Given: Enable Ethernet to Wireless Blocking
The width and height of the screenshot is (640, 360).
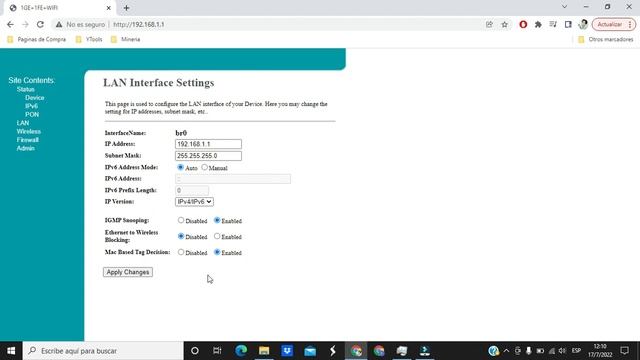Looking at the screenshot, I should pos(217,236).
